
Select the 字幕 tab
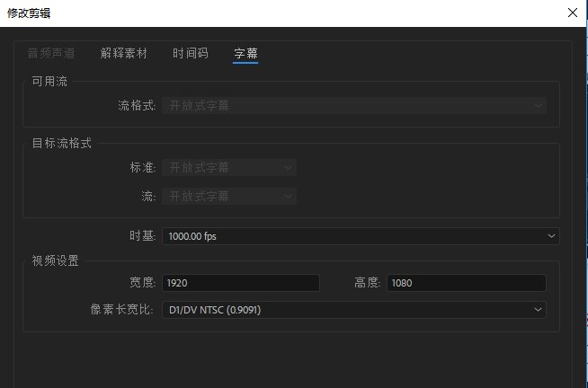click(245, 53)
